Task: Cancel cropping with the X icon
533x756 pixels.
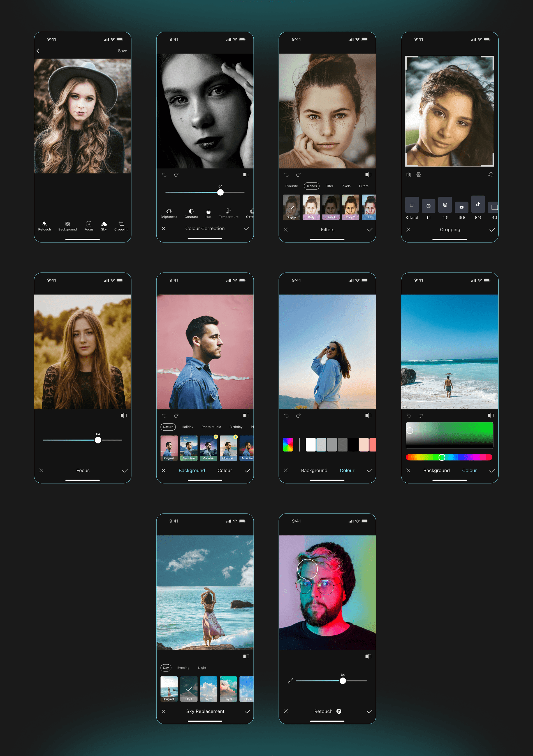Action: (408, 230)
